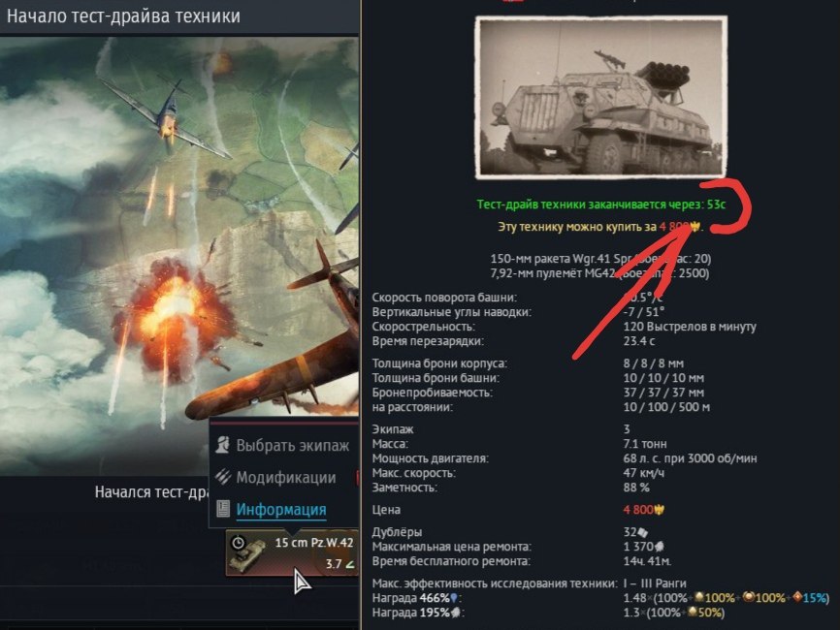Open Модификации from the context menu
The width and height of the screenshot is (840, 630).
(286, 477)
